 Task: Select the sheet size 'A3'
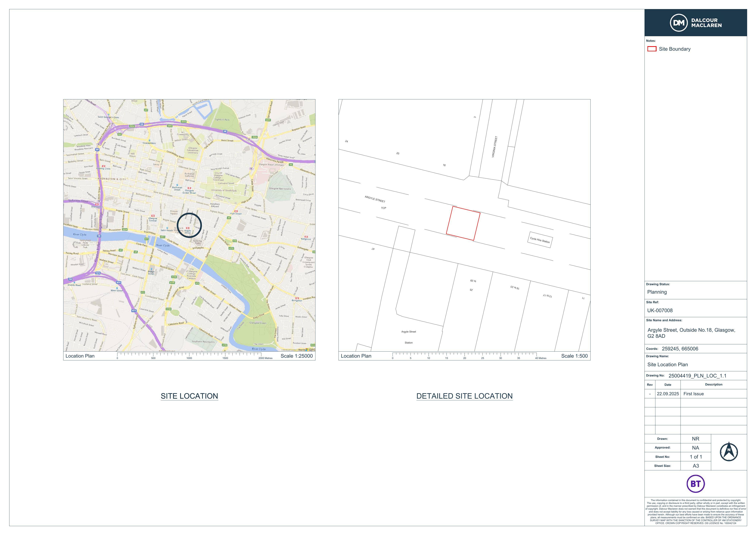[696, 466]
